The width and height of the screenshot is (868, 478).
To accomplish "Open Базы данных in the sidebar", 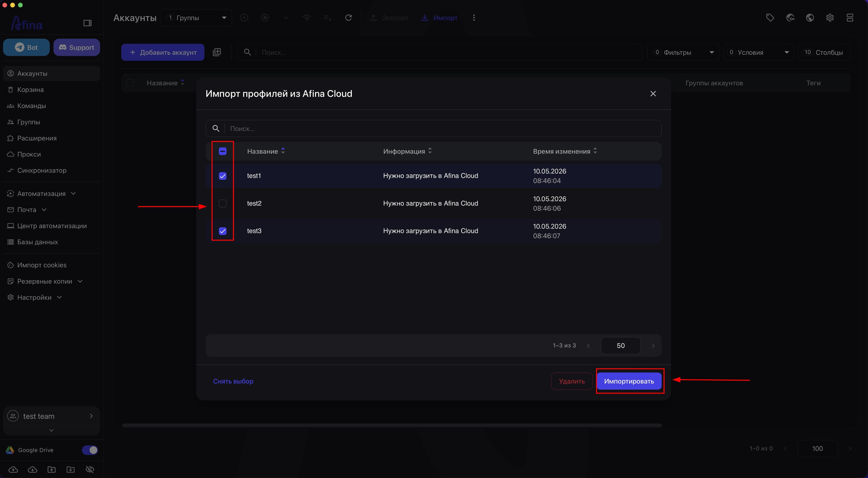I will (52, 242).
